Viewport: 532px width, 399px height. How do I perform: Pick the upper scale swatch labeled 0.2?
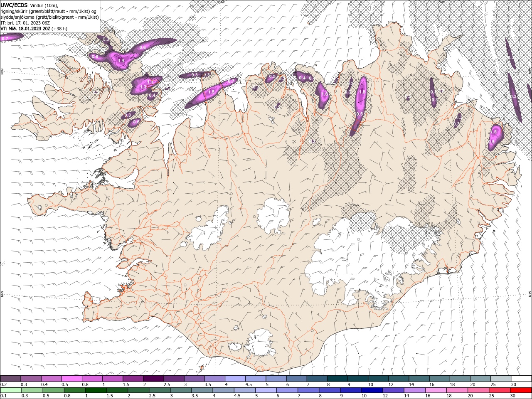coord(10,379)
